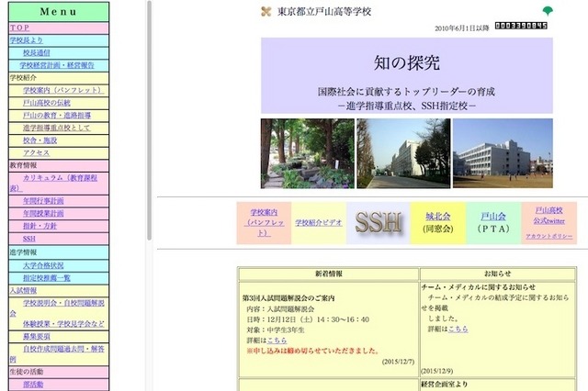Open 自校作成問題過去問・解答例 link

63,349
